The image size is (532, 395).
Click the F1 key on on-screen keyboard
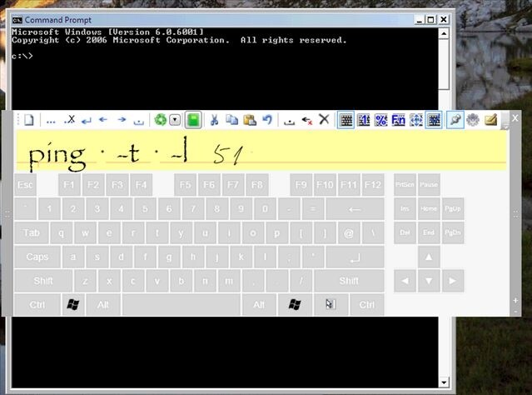(69, 185)
